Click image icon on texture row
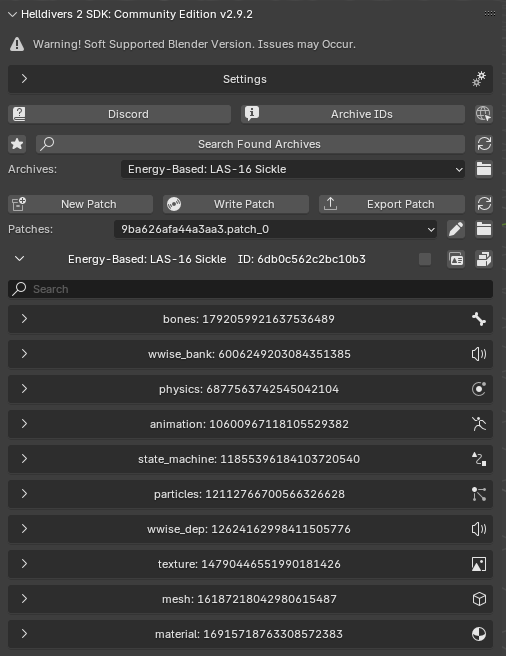Viewport: 506px width, 656px height. point(479,564)
